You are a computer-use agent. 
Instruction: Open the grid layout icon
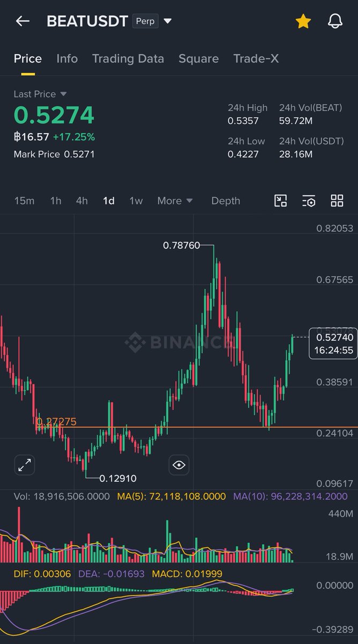point(337,201)
